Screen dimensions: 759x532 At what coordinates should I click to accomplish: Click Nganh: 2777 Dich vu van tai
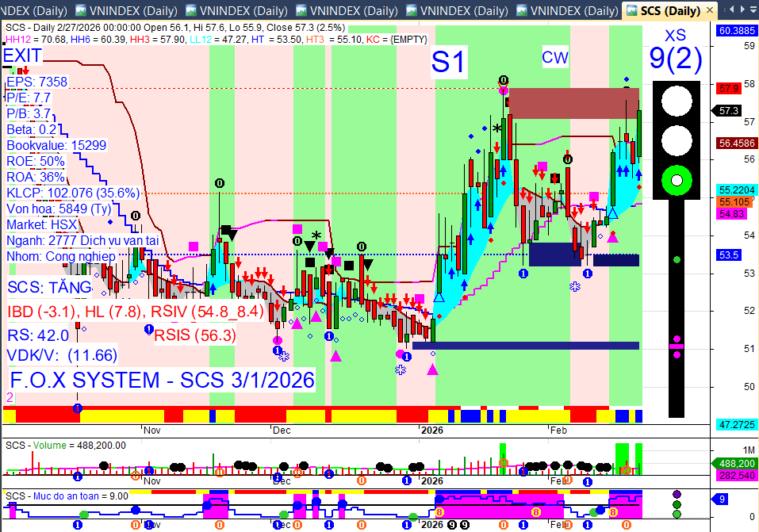[x=82, y=240]
